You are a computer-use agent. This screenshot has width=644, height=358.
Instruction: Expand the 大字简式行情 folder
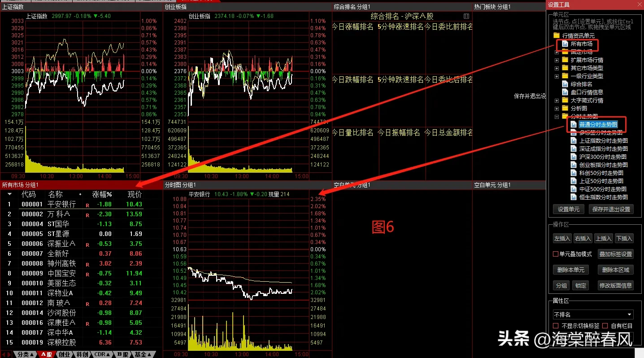point(557,100)
